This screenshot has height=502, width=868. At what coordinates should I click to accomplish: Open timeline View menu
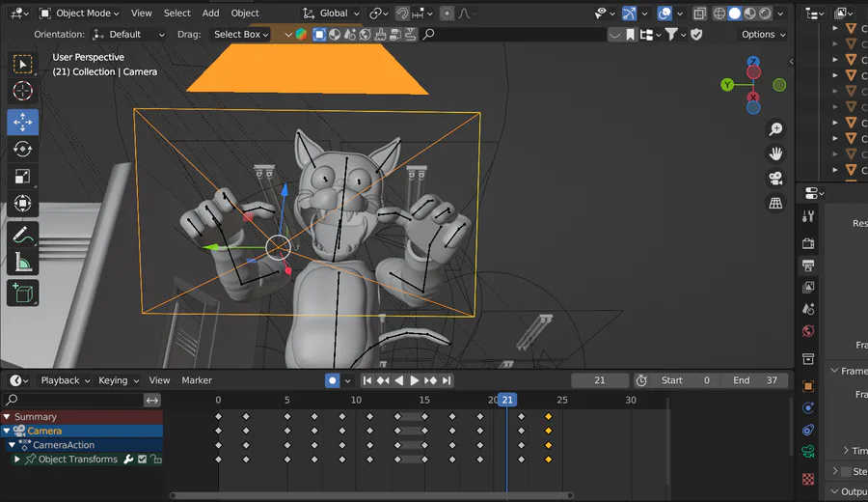[x=159, y=380]
